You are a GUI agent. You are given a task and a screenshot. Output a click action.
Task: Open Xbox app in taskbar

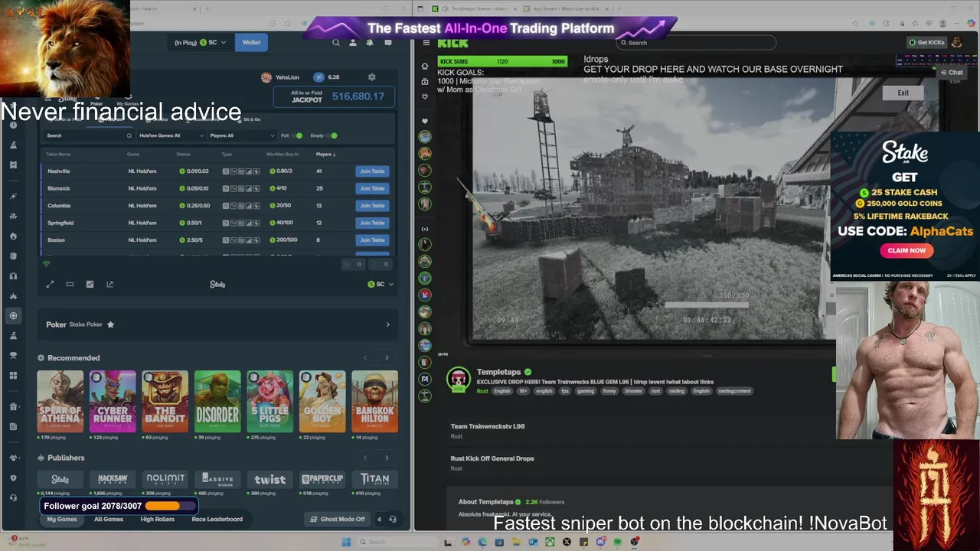pos(550,542)
